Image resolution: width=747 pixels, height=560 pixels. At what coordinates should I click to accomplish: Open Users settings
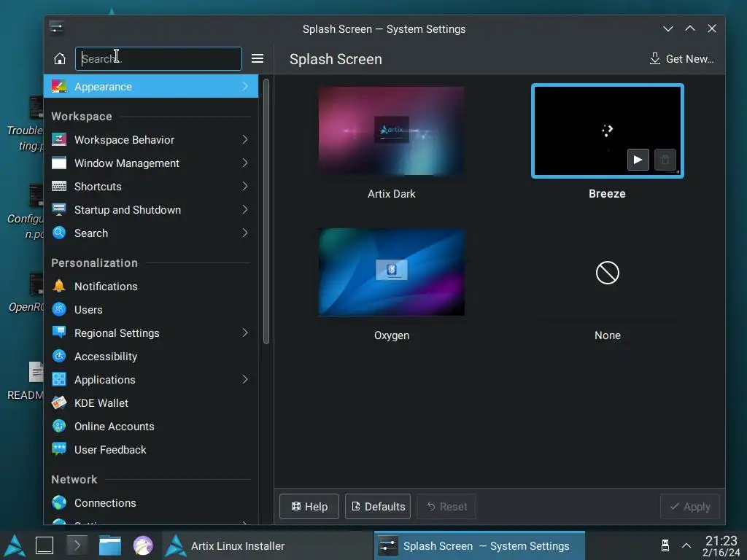(151, 309)
